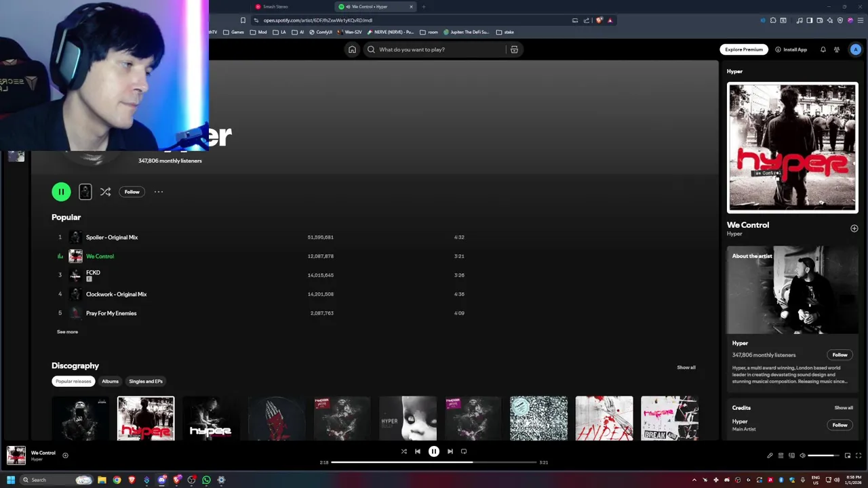868x488 pixels.
Task: Open the three-dots more options menu for artist
Action: (159, 192)
